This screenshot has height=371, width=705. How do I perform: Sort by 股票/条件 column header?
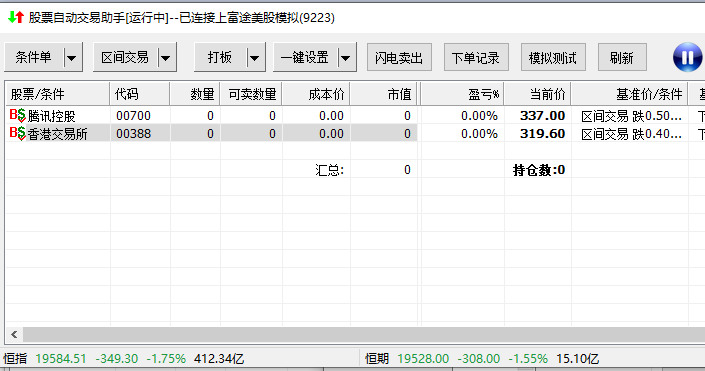[x=58, y=94]
